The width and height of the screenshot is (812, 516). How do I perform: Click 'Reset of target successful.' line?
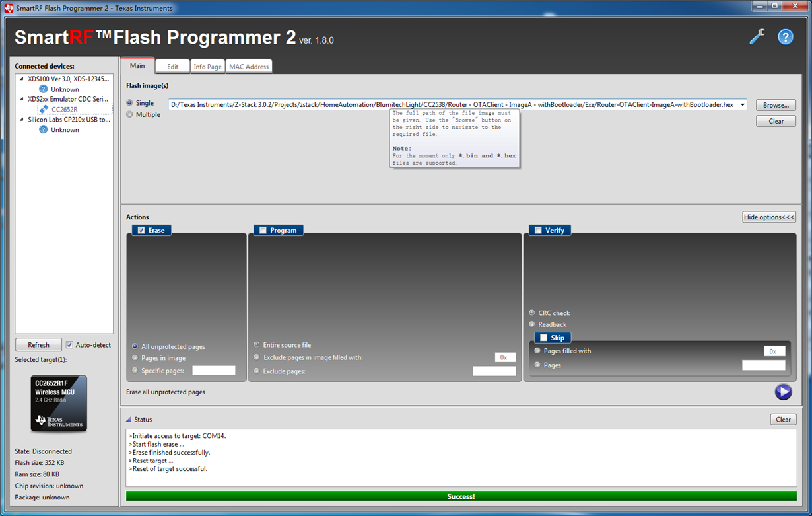(168, 469)
